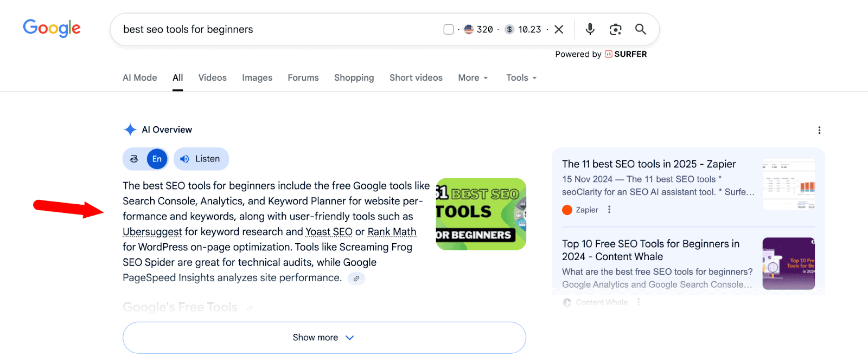Click the source link chip after paragraph
The width and height of the screenshot is (868, 363).
tap(356, 278)
